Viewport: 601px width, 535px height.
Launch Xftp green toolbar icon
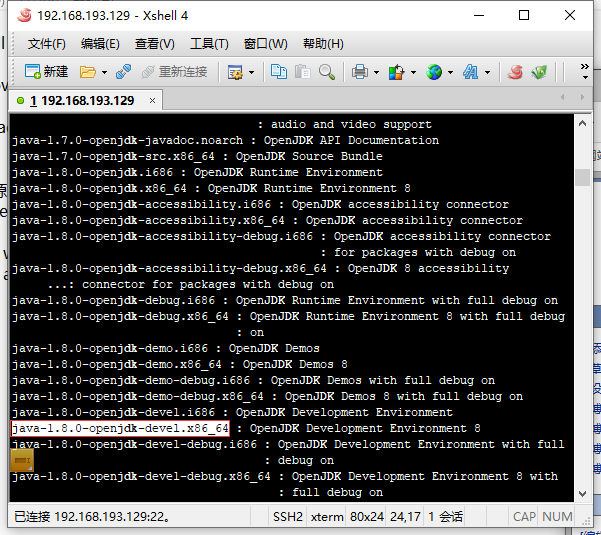539,72
